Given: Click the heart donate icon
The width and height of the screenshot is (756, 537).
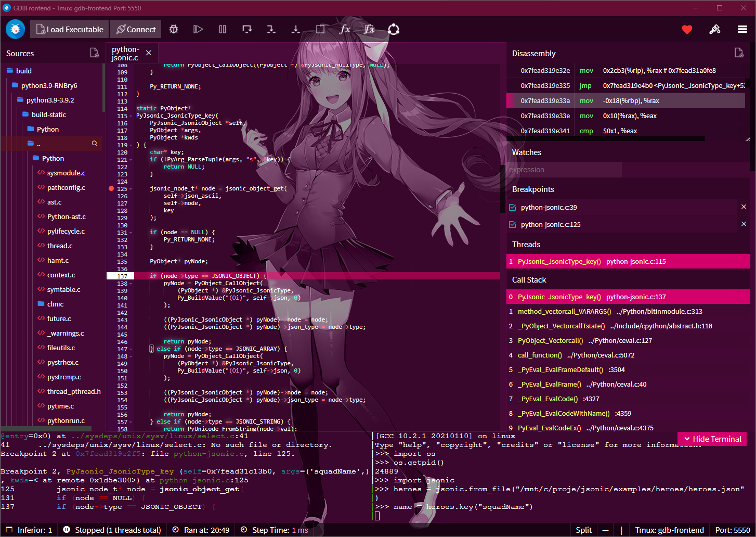Looking at the screenshot, I should (687, 30).
